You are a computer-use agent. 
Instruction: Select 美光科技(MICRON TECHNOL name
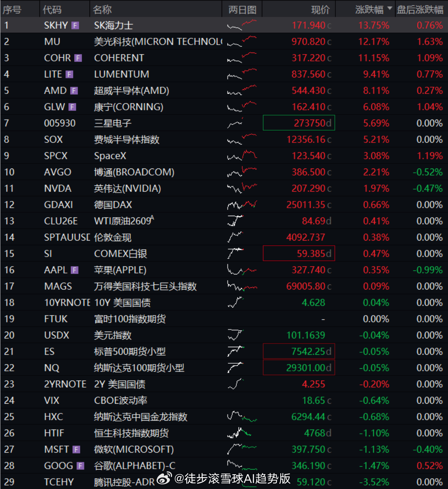158,42
